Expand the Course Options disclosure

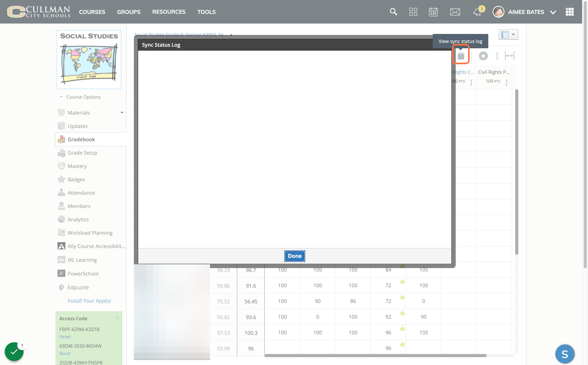point(61,97)
